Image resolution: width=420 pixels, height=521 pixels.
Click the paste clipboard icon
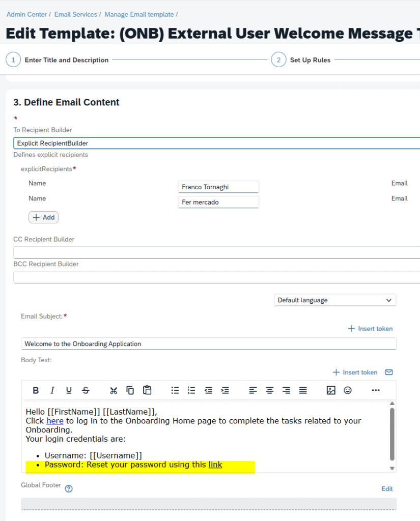coord(147,390)
